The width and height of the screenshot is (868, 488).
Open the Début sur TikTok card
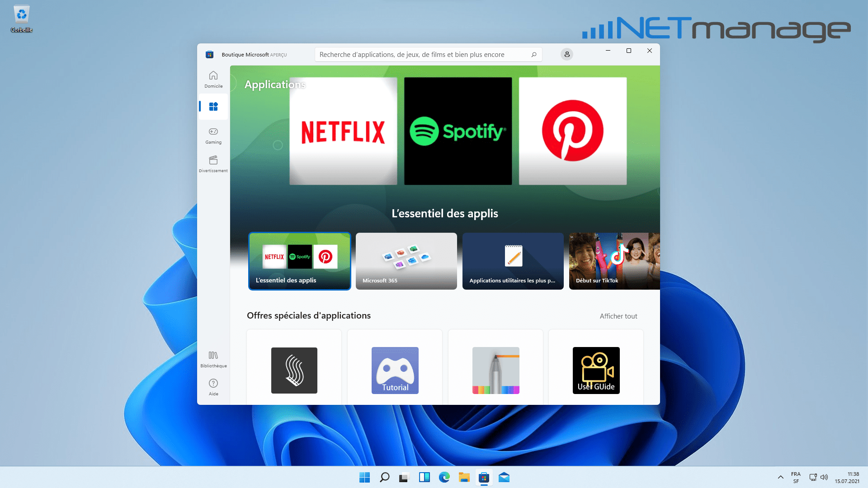click(x=614, y=261)
